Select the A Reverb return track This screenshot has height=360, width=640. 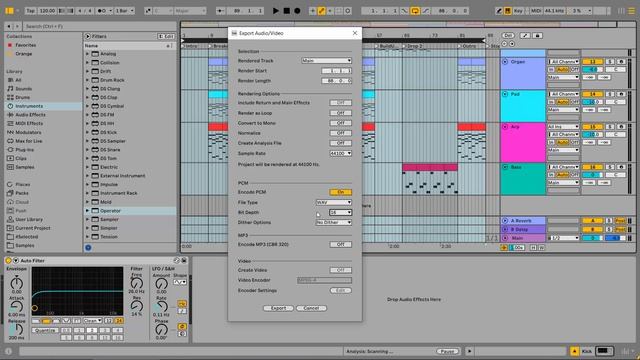pyautogui.click(x=523, y=221)
